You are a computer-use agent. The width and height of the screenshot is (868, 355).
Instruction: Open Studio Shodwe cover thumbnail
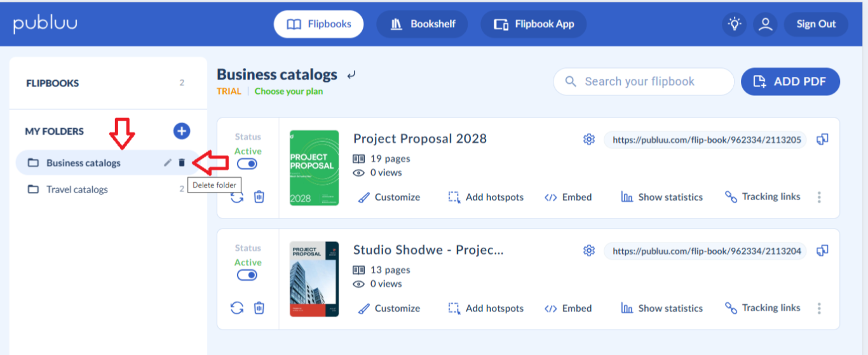click(x=314, y=279)
